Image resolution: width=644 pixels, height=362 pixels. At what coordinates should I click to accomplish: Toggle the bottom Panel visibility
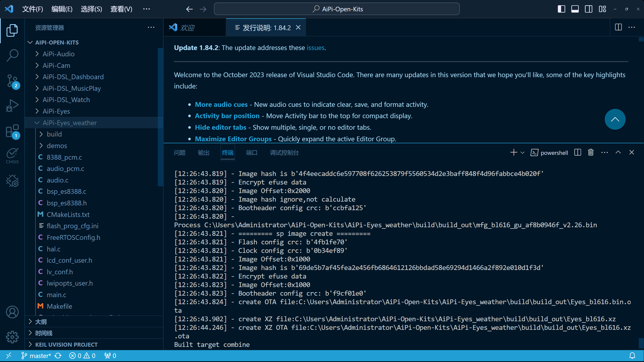(575, 9)
